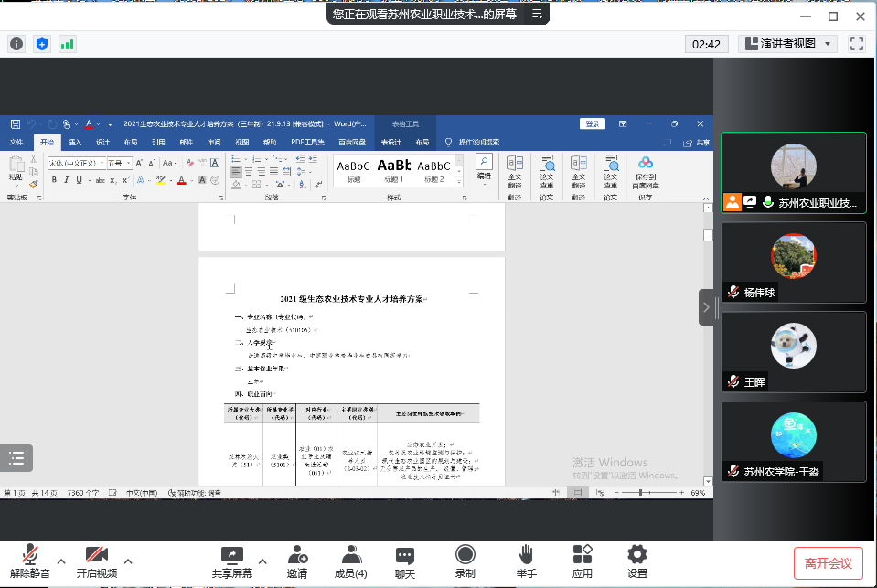Viewport: 877px width, 588px height.
Task: Select participant tile 杨伟球
Action: (794, 262)
